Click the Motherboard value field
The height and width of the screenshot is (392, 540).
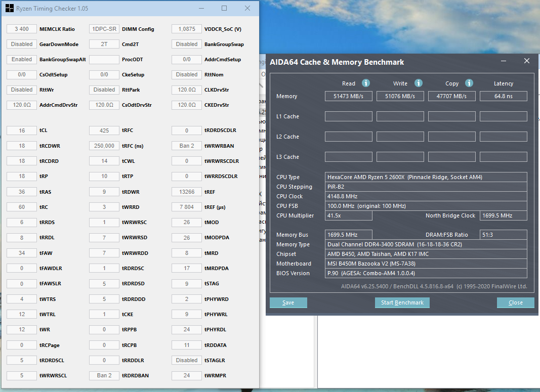coord(426,264)
